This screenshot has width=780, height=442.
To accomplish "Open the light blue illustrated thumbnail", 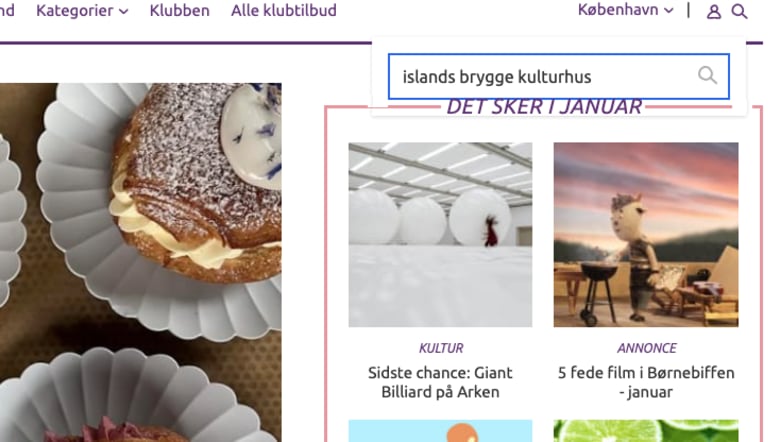I will pos(440,431).
